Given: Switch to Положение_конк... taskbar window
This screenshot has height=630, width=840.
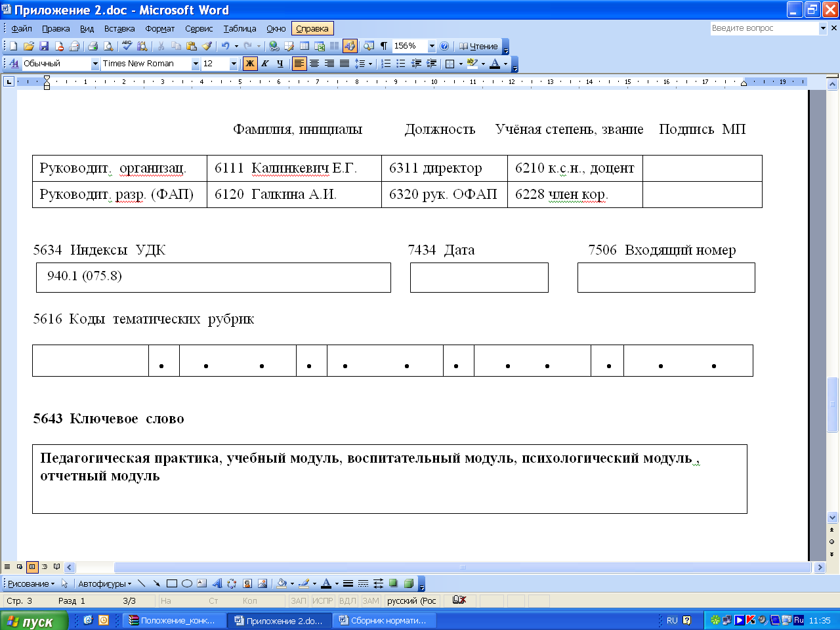Looking at the screenshot, I should [x=175, y=621].
